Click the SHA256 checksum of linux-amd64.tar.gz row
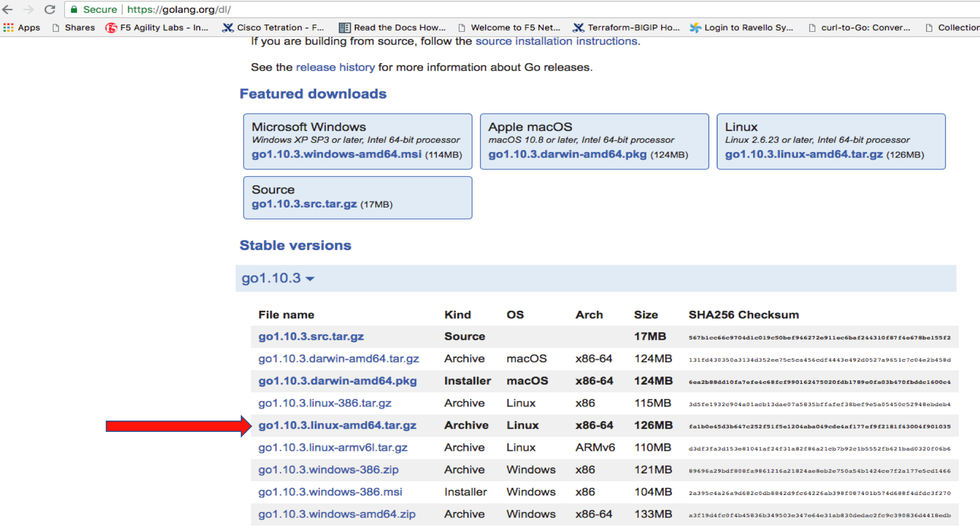This screenshot has width=980, height=531. 820,426
